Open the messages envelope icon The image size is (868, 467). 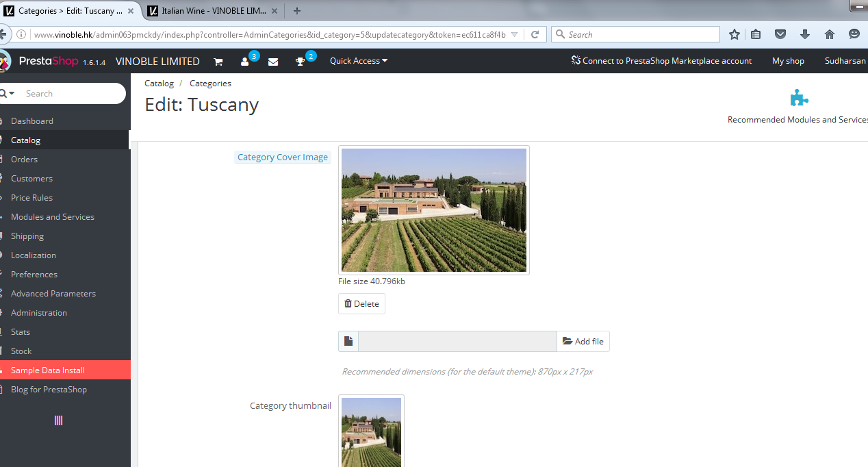[x=273, y=62]
